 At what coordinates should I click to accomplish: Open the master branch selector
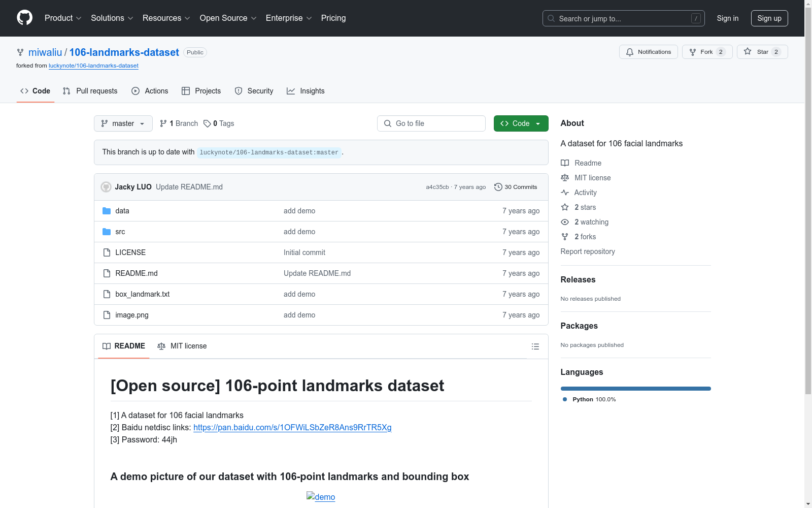[x=123, y=123]
